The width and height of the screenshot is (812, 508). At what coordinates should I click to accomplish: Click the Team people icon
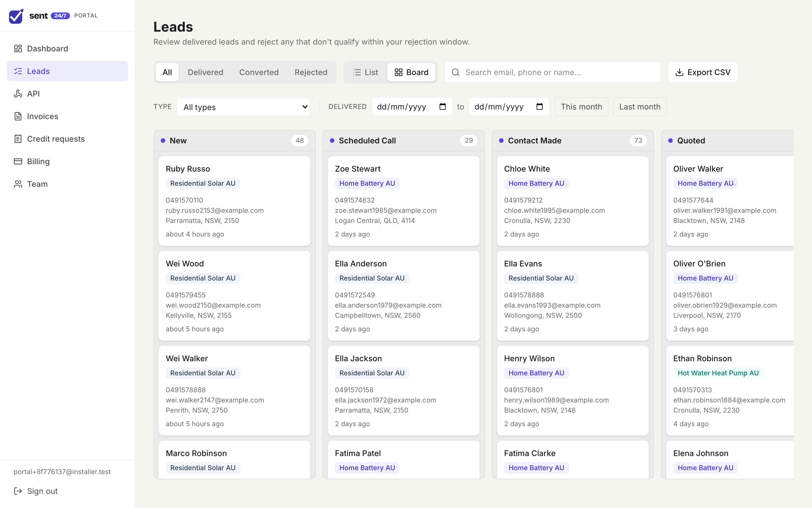pyautogui.click(x=18, y=184)
